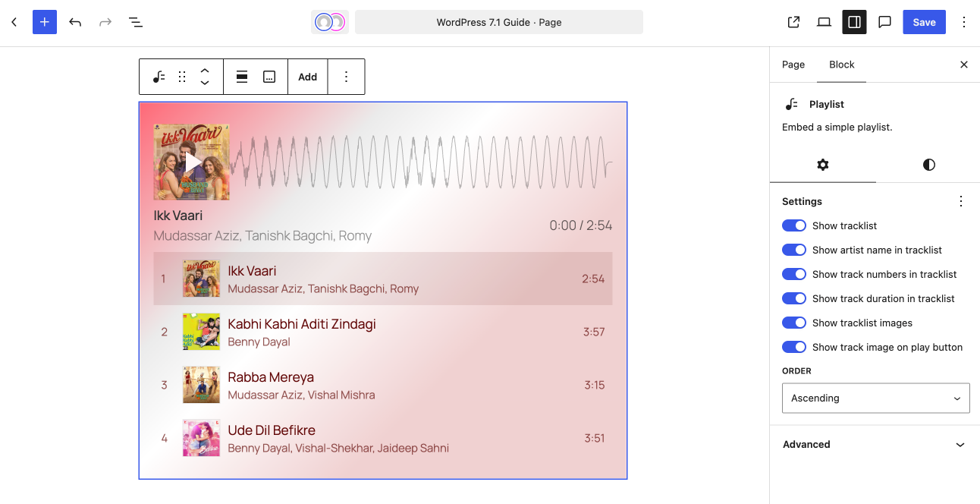This screenshot has height=504, width=980.
Task: Click the Embed a simple playlist description
Action: pos(837,127)
